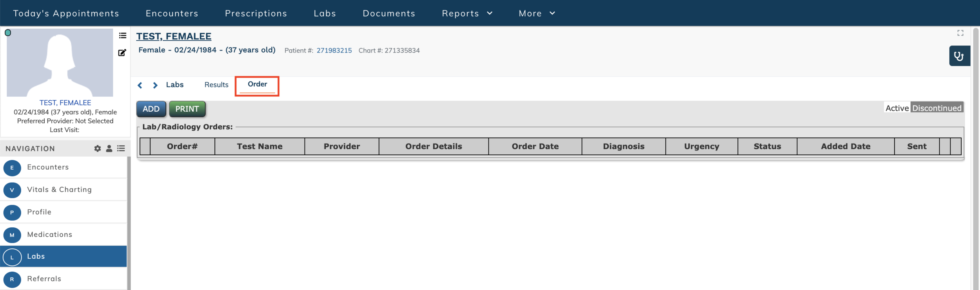Open navigation settings gear icon

click(x=97, y=149)
